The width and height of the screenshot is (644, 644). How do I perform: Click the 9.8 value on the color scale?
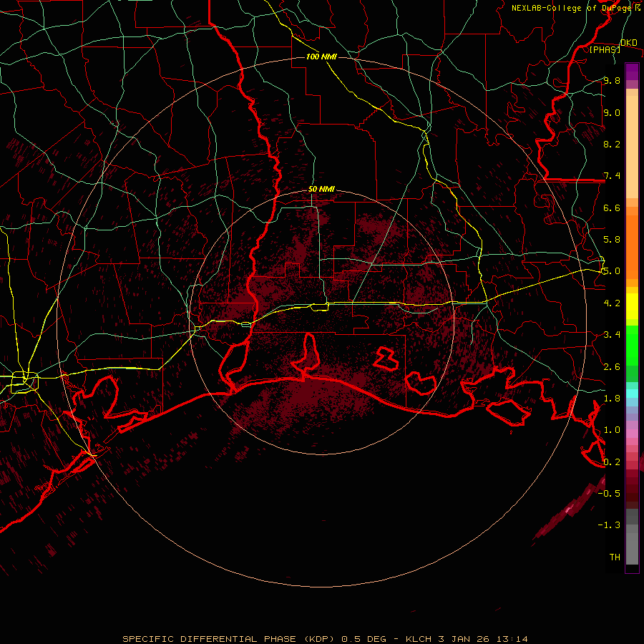(x=612, y=81)
